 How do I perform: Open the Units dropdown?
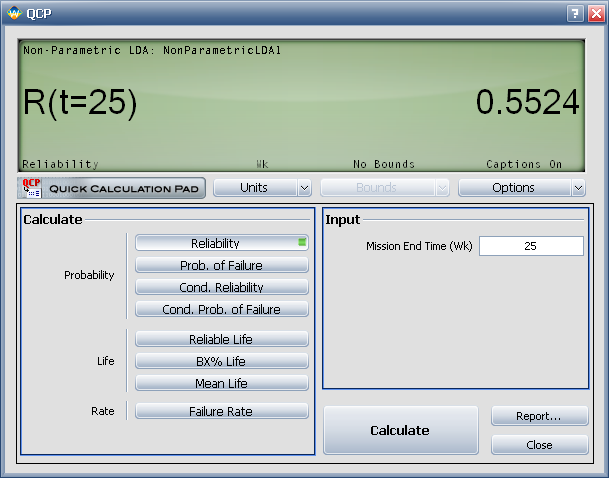pos(262,188)
